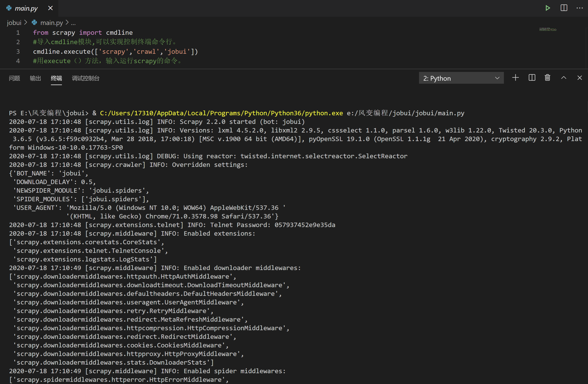This screenshot has height=384, width=588.
Task: Switch to the 问题 panel tab
Action: (x=14, y=78)
